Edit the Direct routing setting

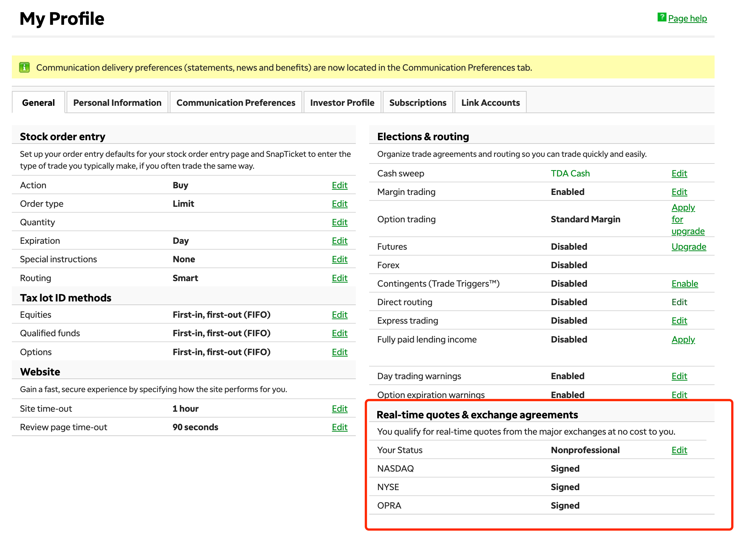point(679,302)
